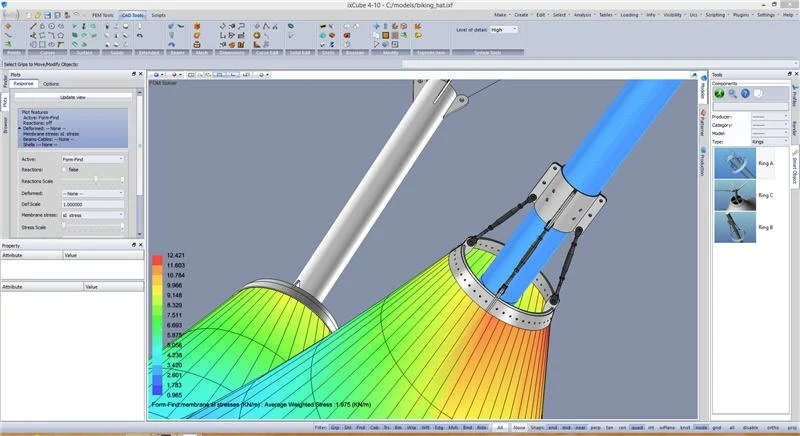Float the Plots panel with its undock icon
The image size is (800, 436).
[134, 74]
